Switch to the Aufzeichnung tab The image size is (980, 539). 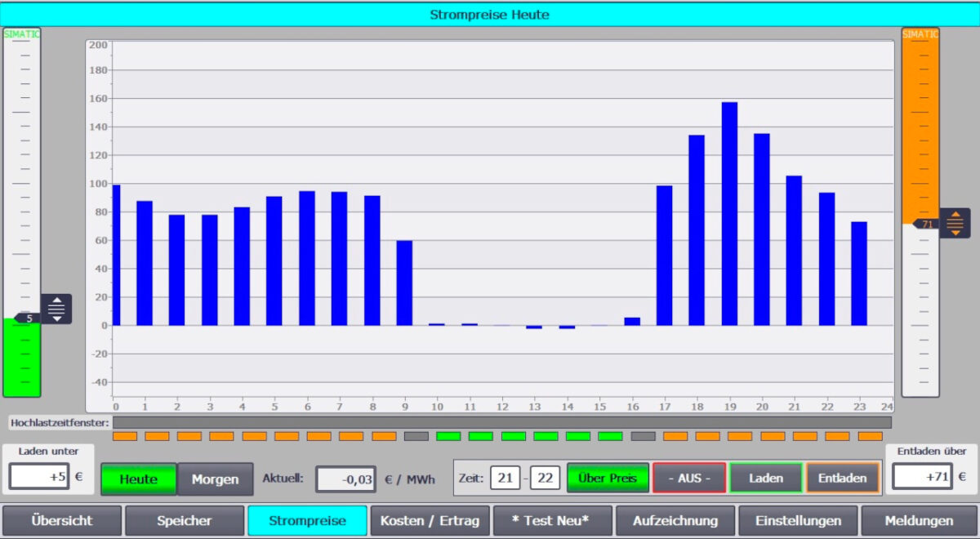click(675, 520)
